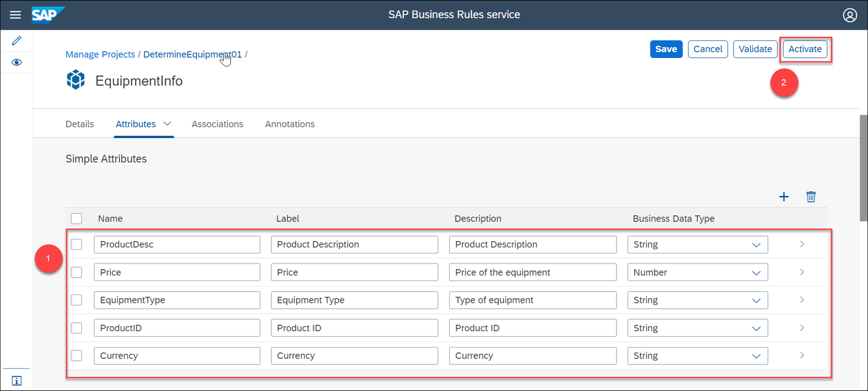The image size is (868, 391).
Task: Edit the EquipmentType name field
Action: point(177,300)
